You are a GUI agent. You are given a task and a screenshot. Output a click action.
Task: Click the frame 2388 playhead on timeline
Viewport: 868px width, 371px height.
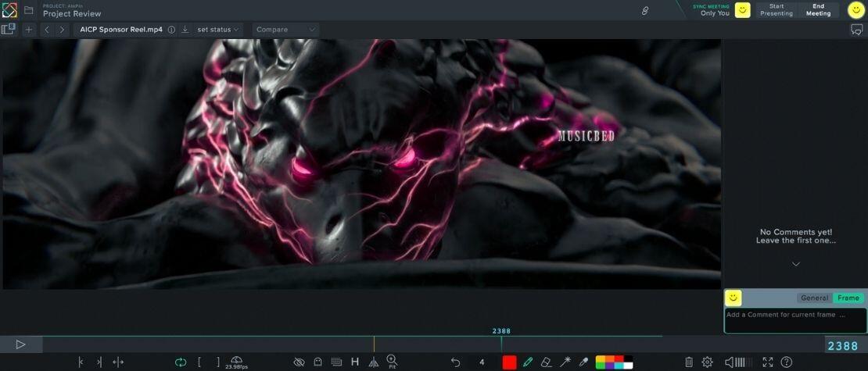(x=501, y=344)
